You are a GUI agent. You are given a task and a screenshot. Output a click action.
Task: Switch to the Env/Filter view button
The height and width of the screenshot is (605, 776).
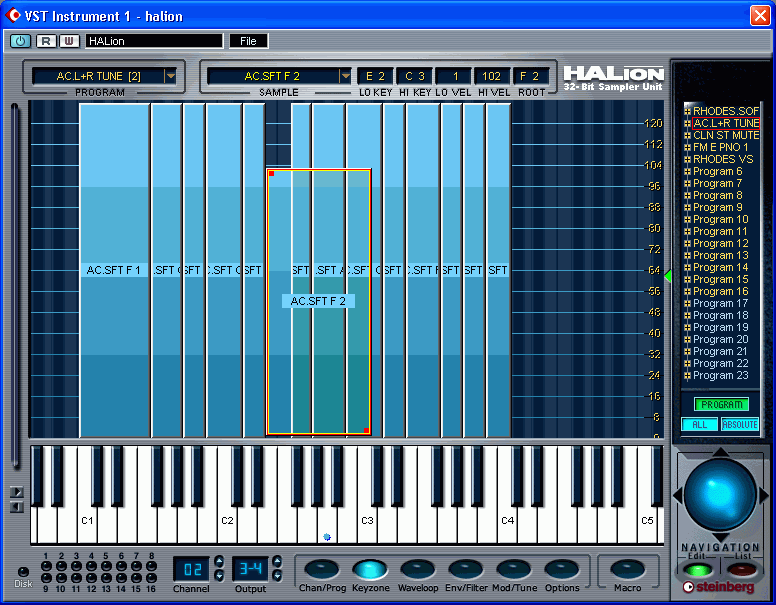click(466, 569)
